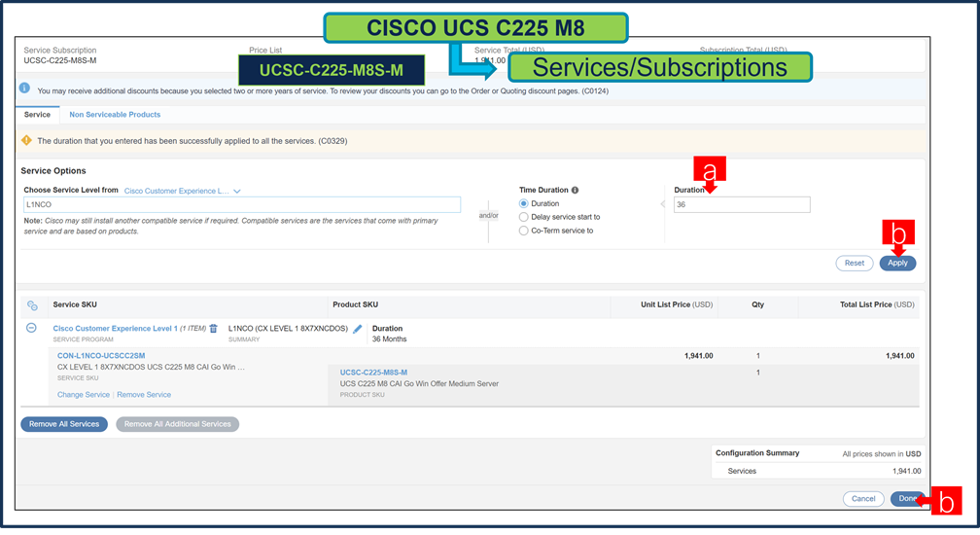Open the Cisco Customer Experience service level dropdown
This screenshot has height=535, width=980.
(x=183, y=192)
